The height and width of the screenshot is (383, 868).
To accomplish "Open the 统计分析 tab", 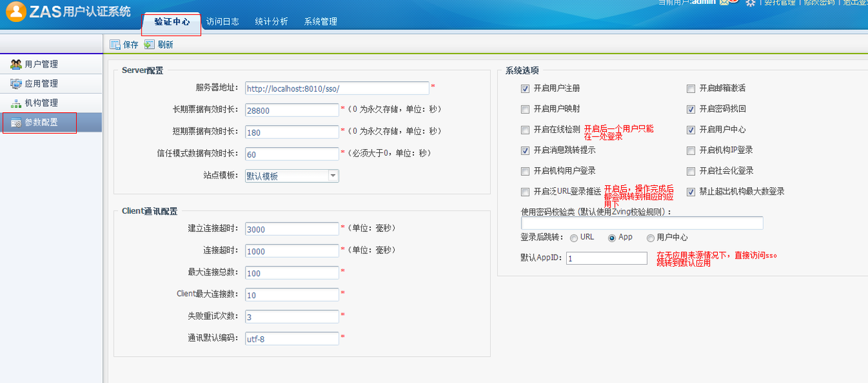I will [x=271, y=21].
